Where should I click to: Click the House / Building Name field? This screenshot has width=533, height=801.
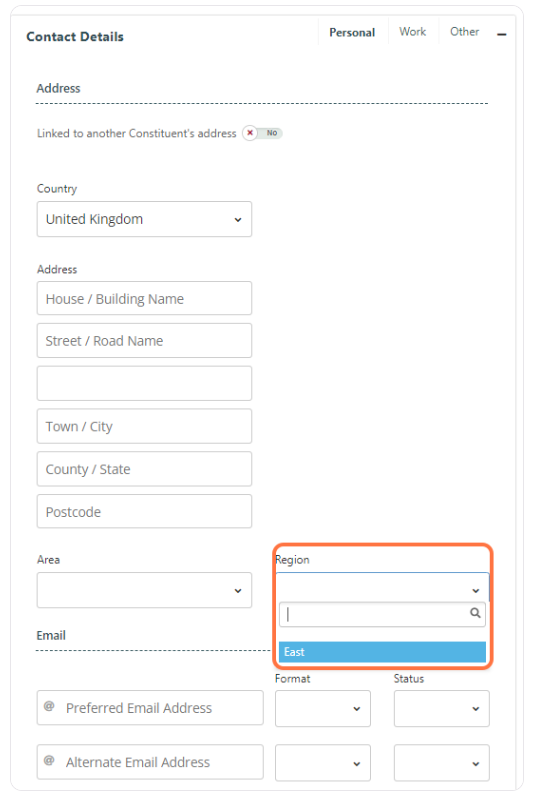pos(144,298)
